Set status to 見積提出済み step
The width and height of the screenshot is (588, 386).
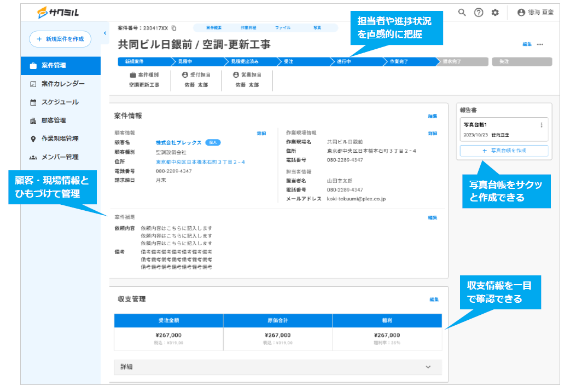251,61
